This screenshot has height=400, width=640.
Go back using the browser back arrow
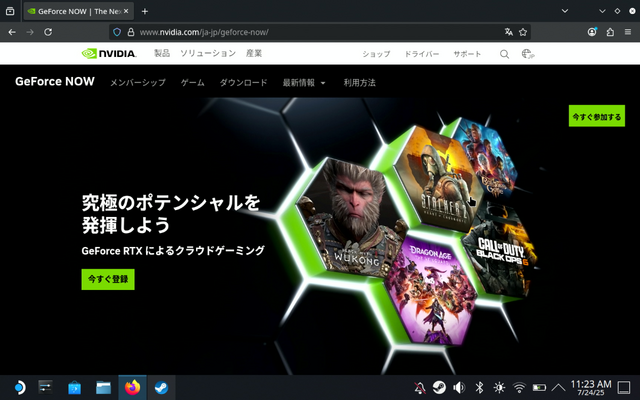[x=12, y=32]
